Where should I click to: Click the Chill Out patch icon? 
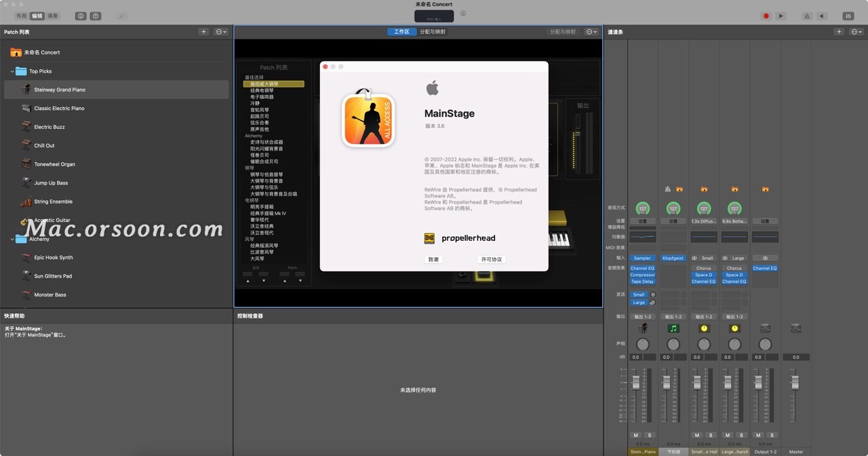tap(26, 145)
